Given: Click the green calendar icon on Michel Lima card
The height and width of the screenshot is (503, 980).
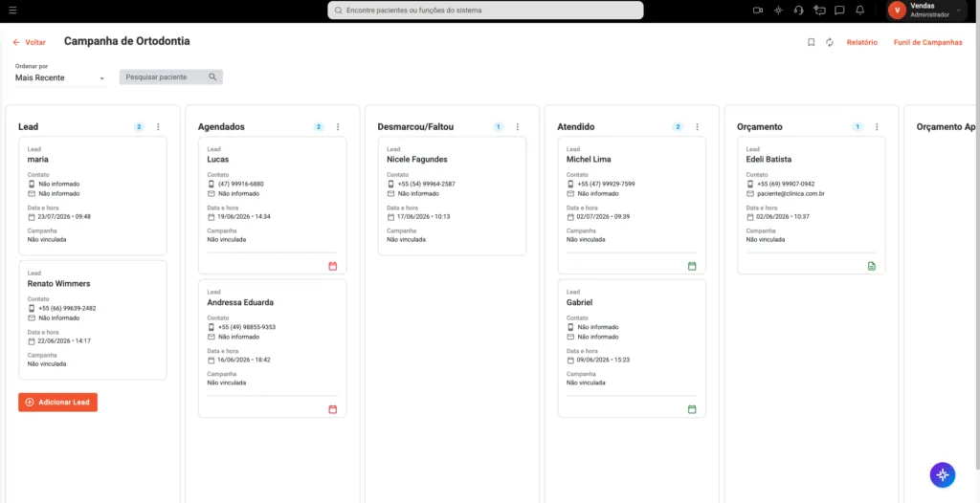Looking at the screenshot, I should (692, 266).
